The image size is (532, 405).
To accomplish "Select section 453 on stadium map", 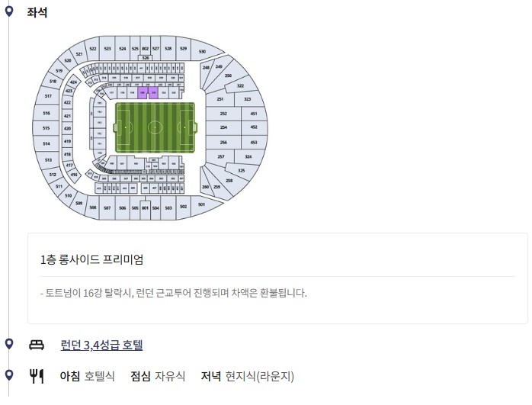I will pos(254,142).
